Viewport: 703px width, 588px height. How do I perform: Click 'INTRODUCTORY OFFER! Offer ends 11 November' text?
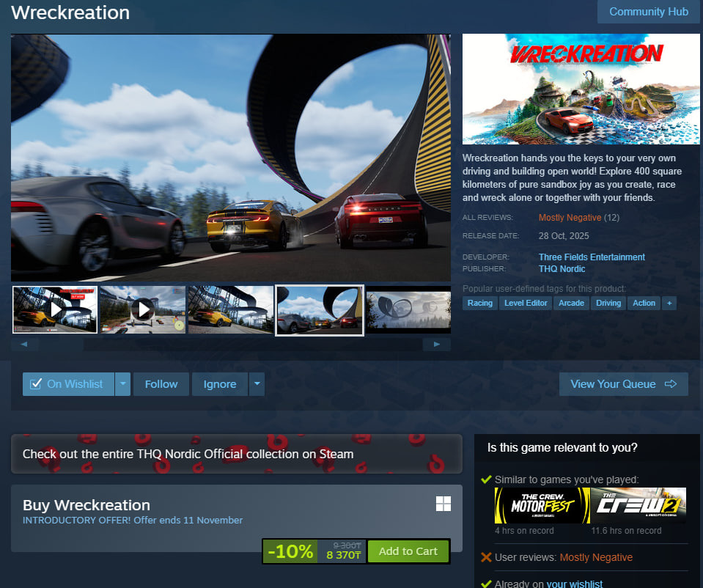(x=133, y=521)
